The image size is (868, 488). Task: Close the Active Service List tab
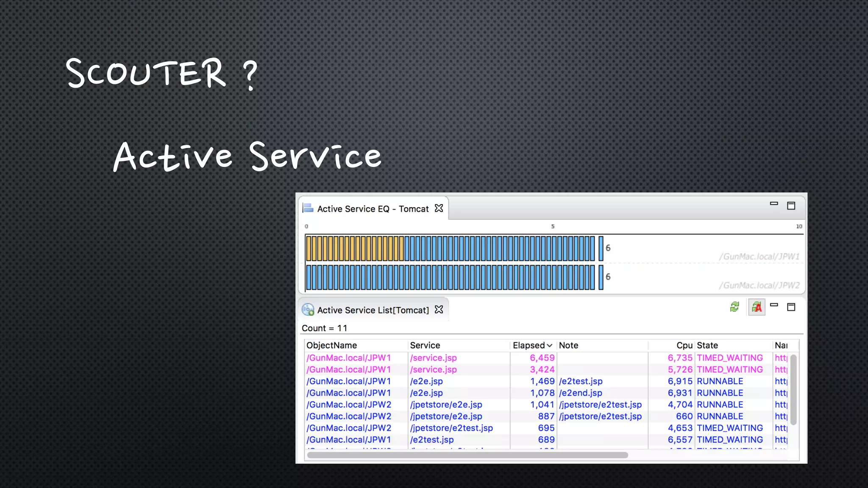439,310
